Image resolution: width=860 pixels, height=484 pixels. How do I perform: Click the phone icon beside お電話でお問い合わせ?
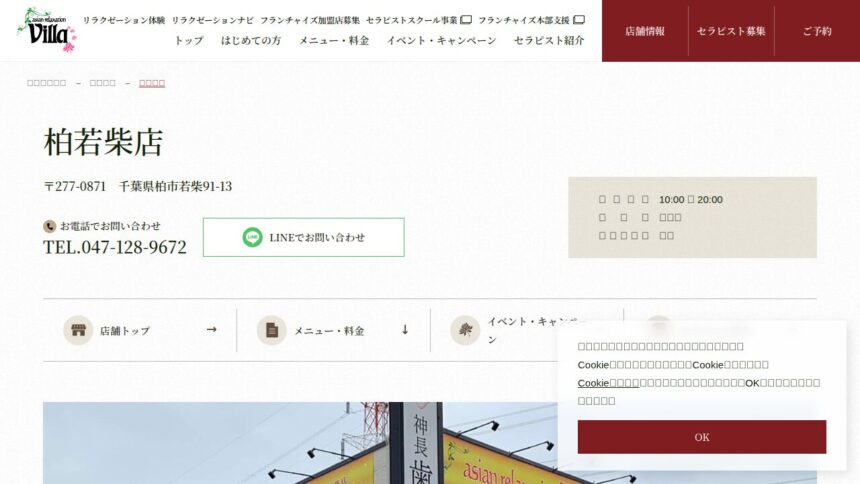(x=49, y=226)
